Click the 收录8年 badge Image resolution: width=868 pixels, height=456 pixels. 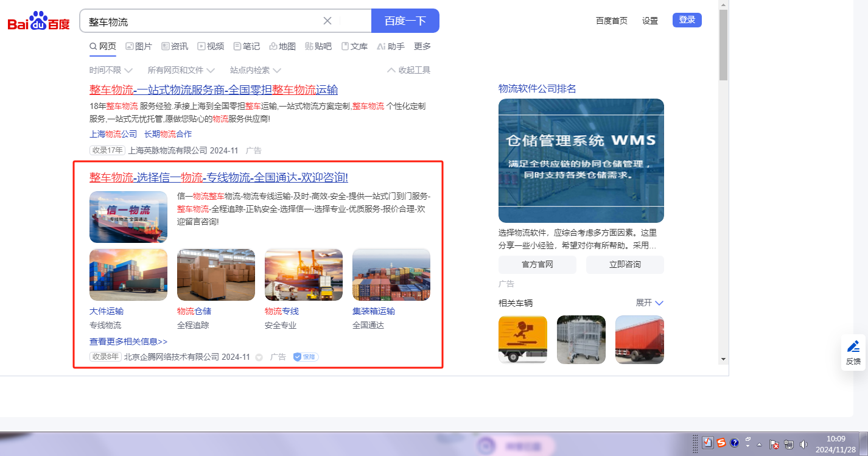click(105, 357)
